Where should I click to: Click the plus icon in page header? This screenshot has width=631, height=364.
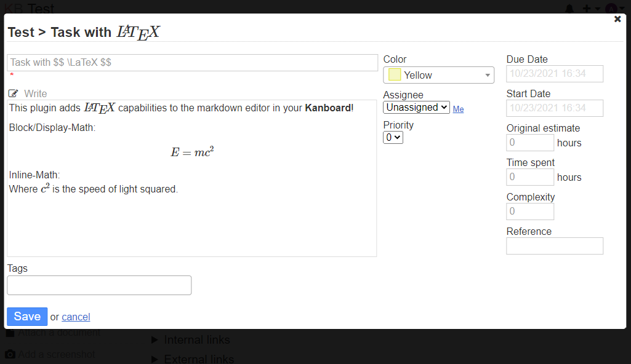click(x=587, y=9)
